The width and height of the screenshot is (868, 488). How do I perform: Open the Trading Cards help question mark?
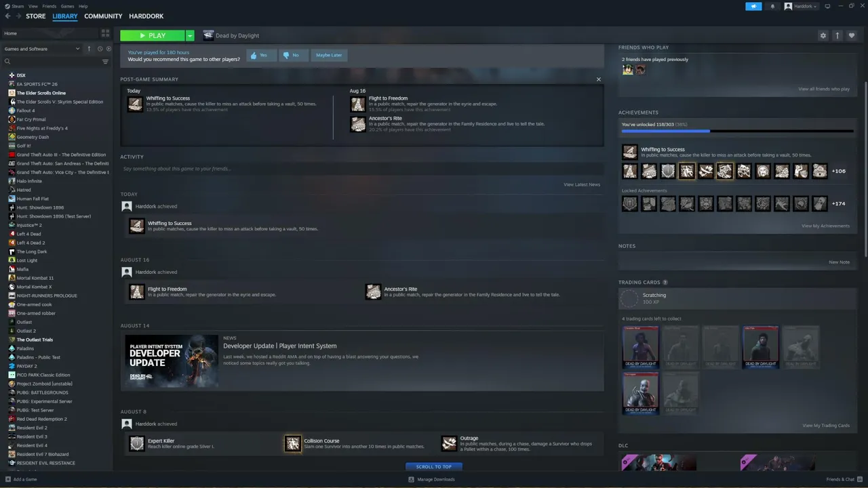coord(665,282)
